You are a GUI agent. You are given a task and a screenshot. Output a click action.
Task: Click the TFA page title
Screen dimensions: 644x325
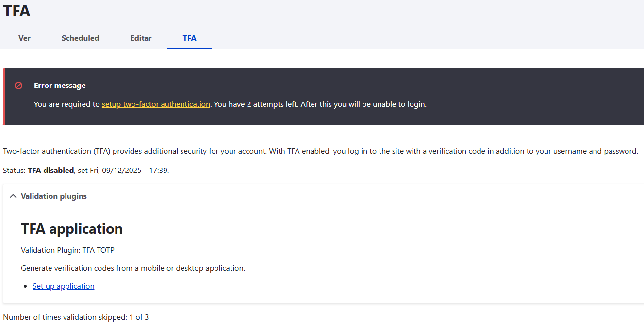17,11
